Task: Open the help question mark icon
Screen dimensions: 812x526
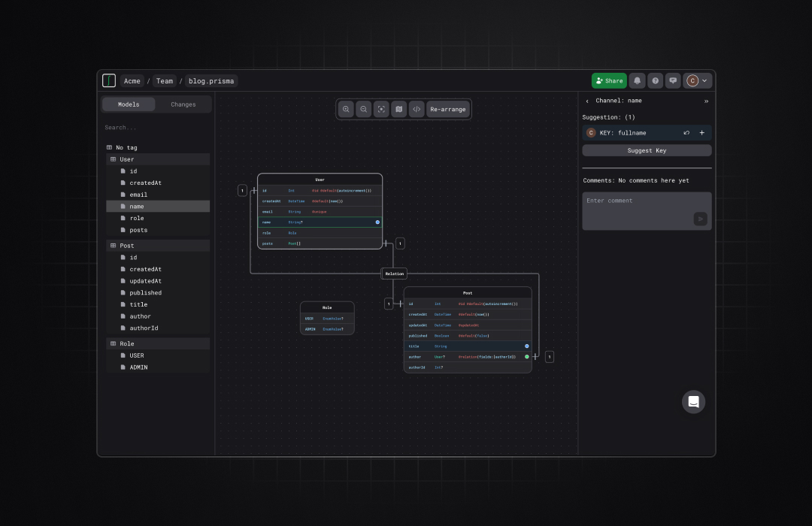Action: (655, 80)
